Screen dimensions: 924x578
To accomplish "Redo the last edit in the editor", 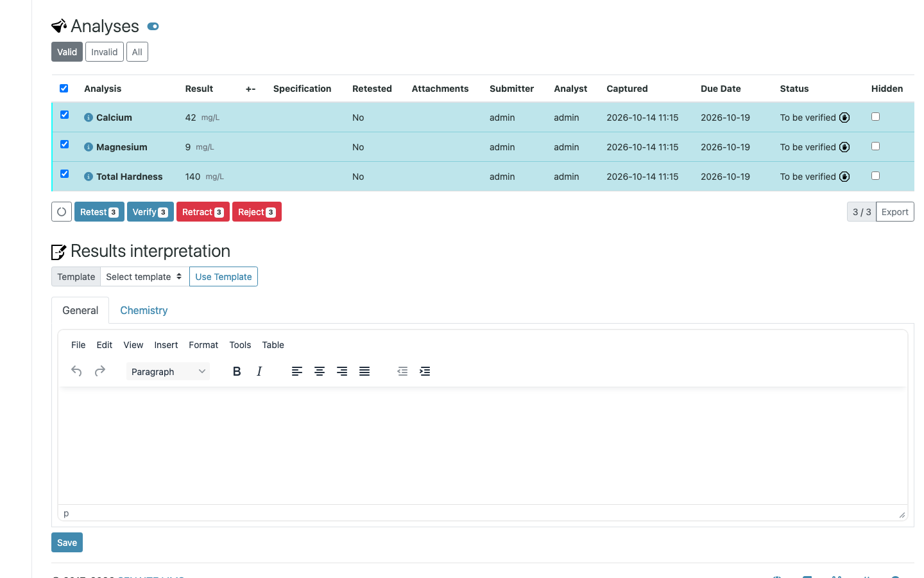I will point(100,371).
